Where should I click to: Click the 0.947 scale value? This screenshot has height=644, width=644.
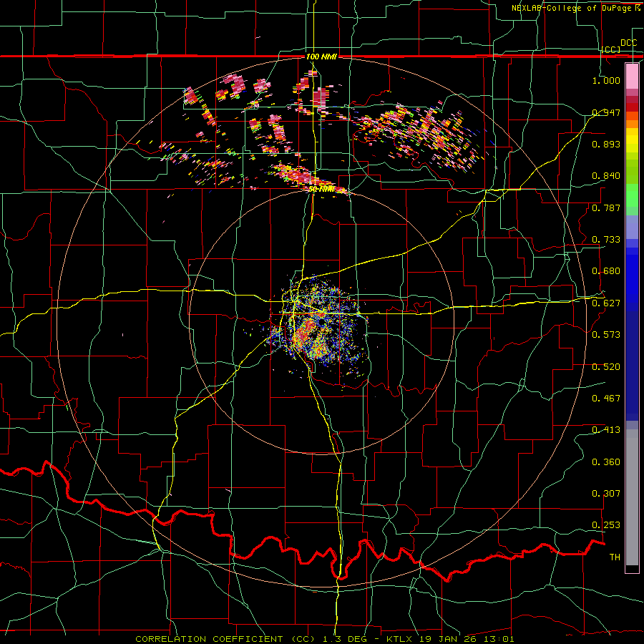click(606, 112)
